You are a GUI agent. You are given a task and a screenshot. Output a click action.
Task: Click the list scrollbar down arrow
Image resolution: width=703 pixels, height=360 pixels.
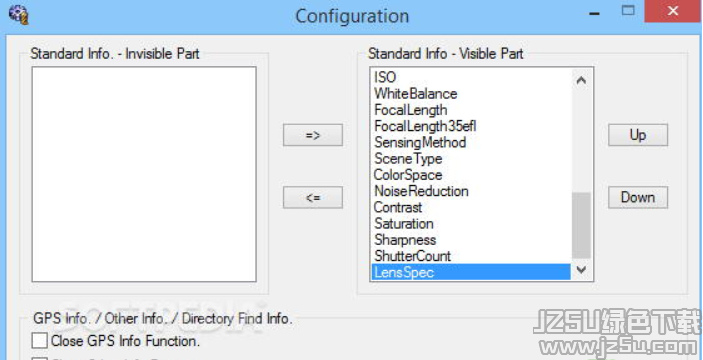[x=581, y=269]
